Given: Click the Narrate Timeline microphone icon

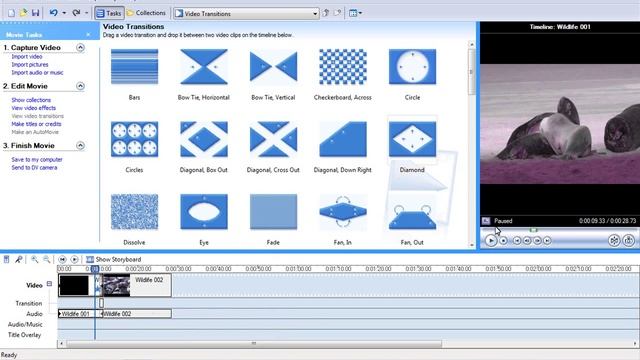Looking at the screenshot, I should [19, 260].
